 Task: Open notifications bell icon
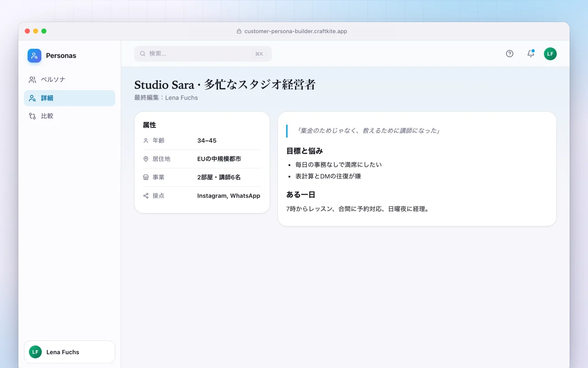531,54
